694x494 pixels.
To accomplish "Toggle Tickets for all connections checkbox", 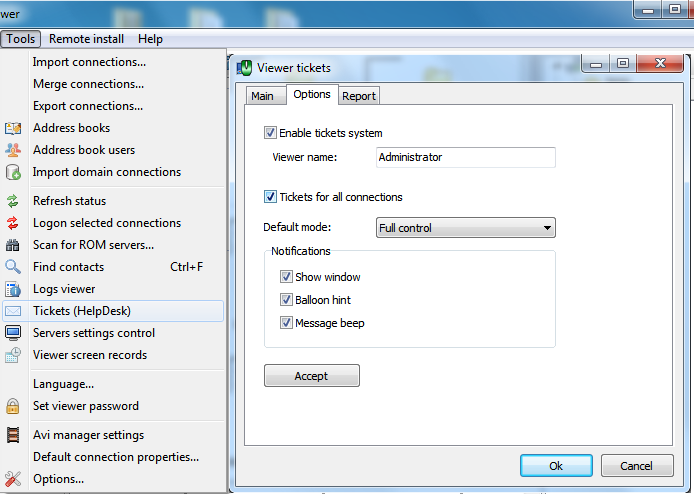I will [x=270, y=197].
